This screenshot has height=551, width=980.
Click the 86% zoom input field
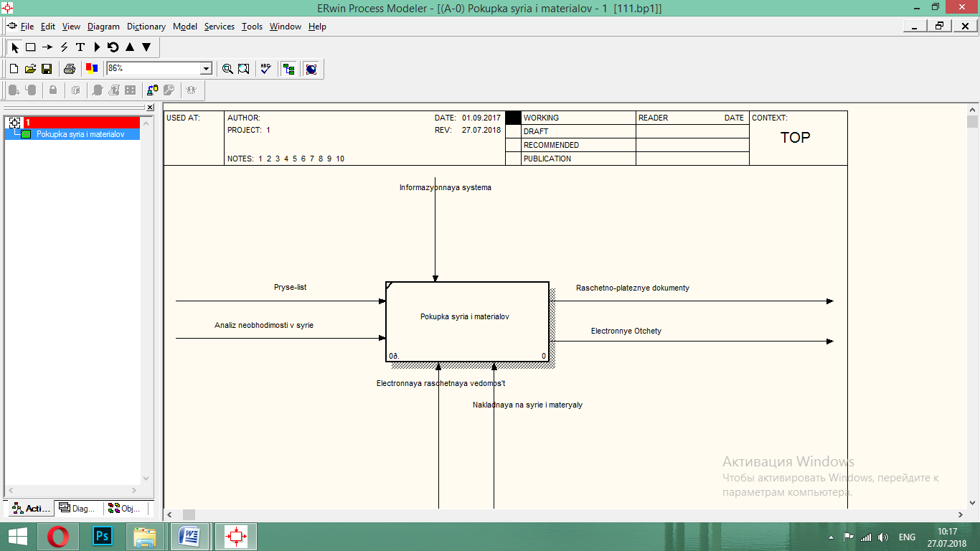click(154, 68)
